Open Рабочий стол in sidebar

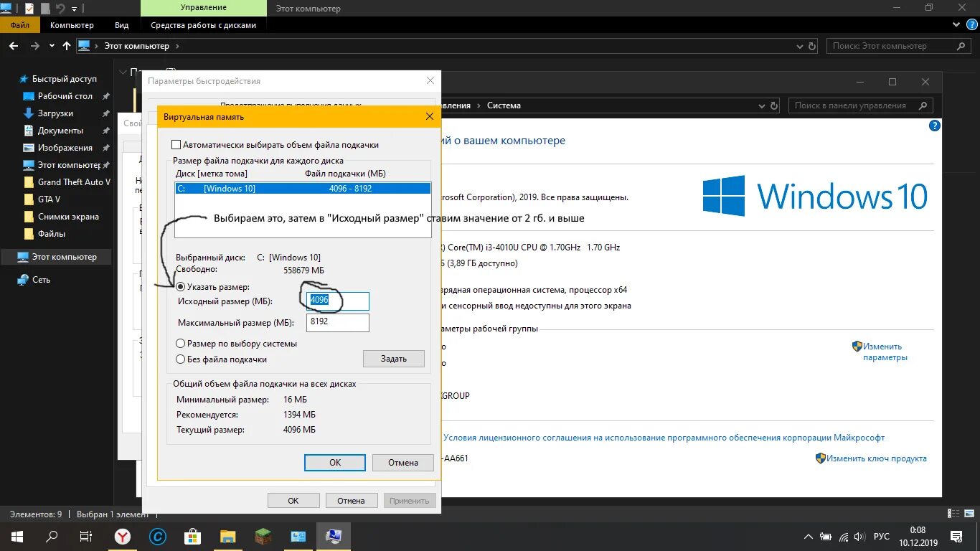(x=65, y=96)
